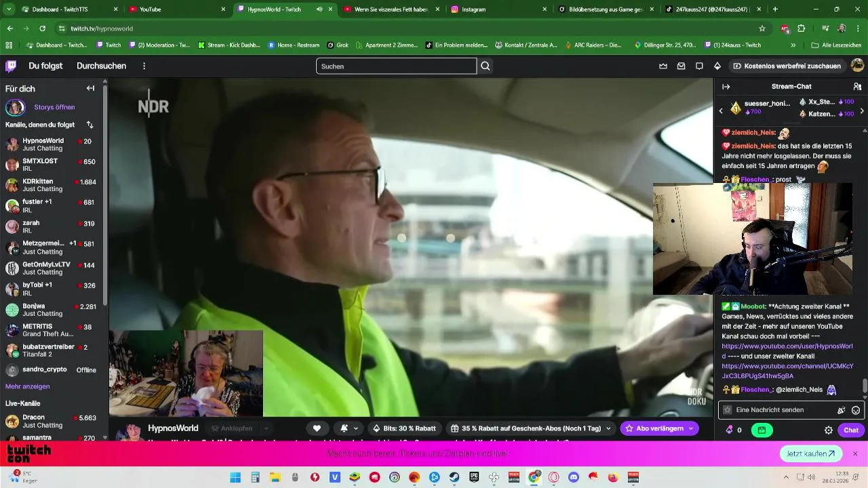Open the Windows Start menu
The height and width of the screenshot is (488, 868).
coord(235,477)
